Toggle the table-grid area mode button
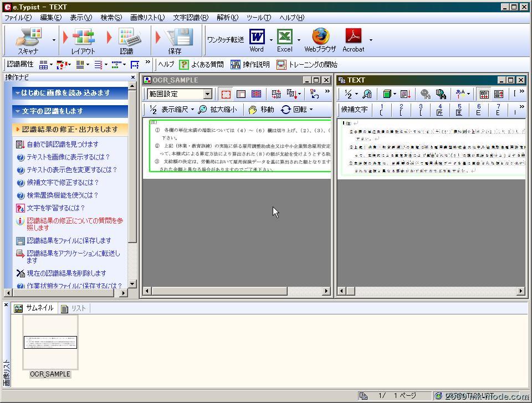 pyautogui.click(x=256, y=94)
